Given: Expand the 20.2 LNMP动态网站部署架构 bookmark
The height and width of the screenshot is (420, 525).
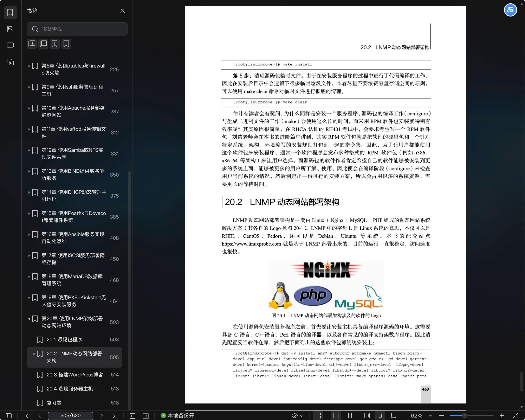Looking at the screenshot, I should point(34,354).
